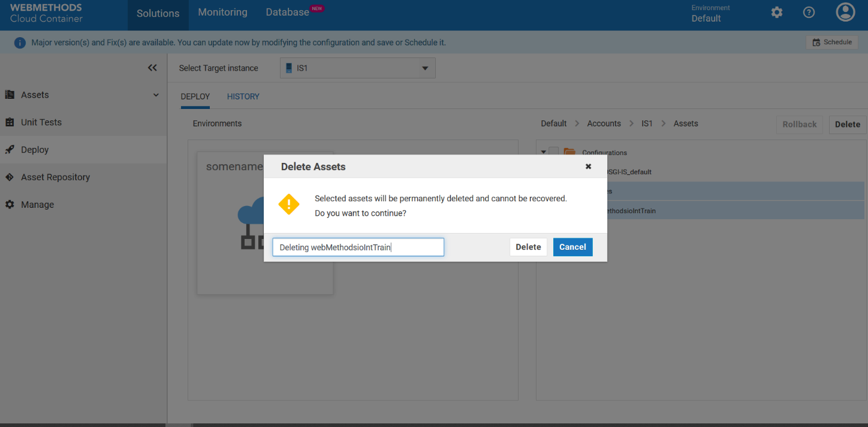Open the Monitoring tab
This screenshot has width=868, height=427.
tap(222, 13)
